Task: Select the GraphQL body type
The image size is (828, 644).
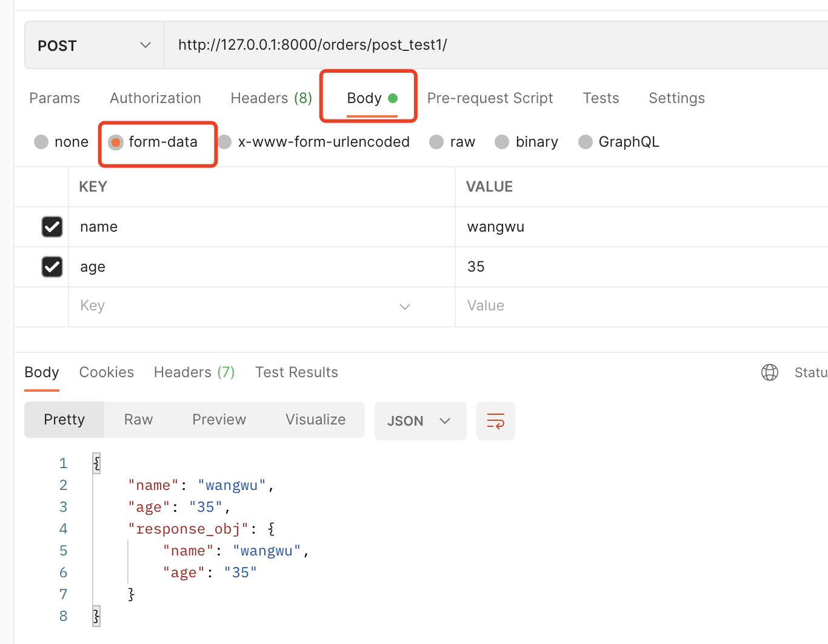Action: click(x=586, y=141)
